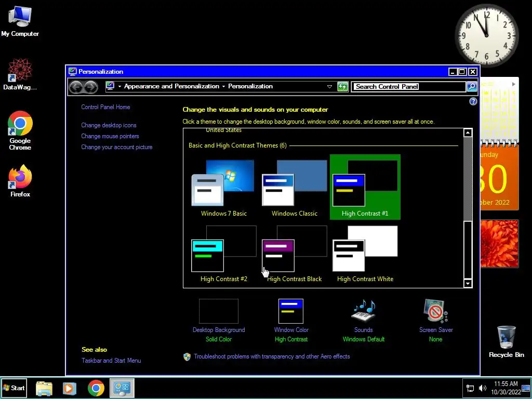This screenshot has width=532, height=399.
Task: Click the address bar location icon
Action: coord(110,86)
